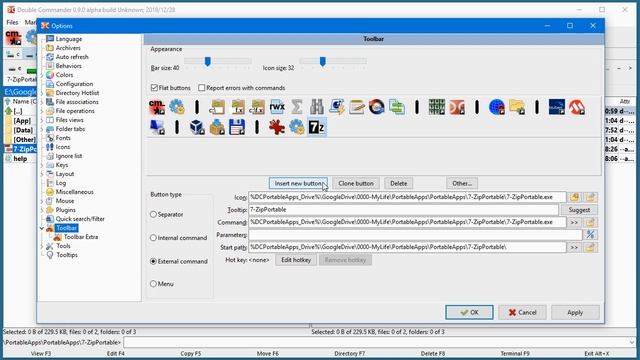Open the Language options page

69,39
